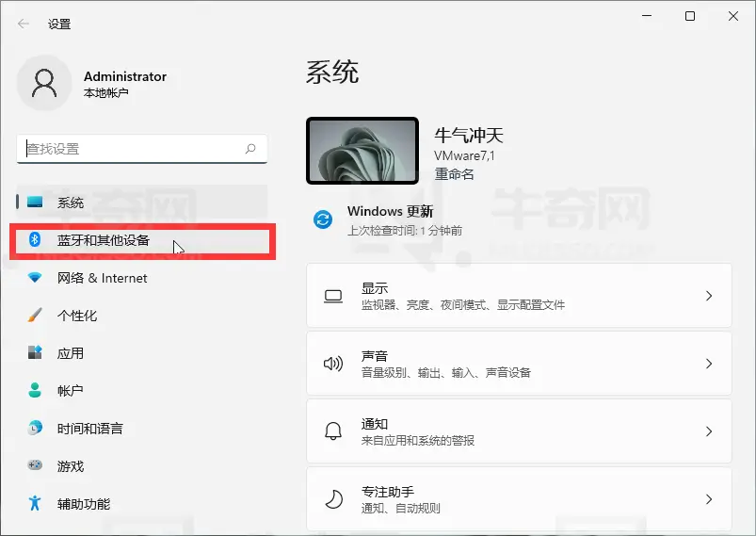Open the 专注助手 settings card
The image size is (756, 536).
click(x=519, y=499)
